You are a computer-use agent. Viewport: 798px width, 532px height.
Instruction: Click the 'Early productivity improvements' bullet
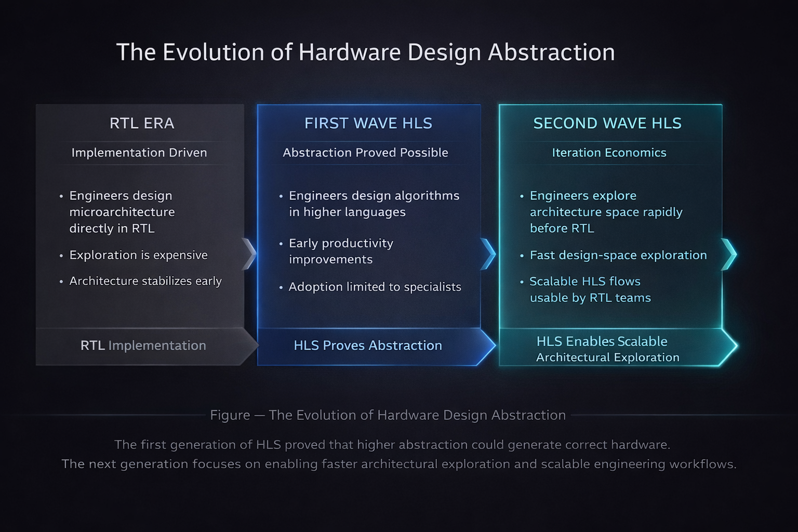coord(341,251)
